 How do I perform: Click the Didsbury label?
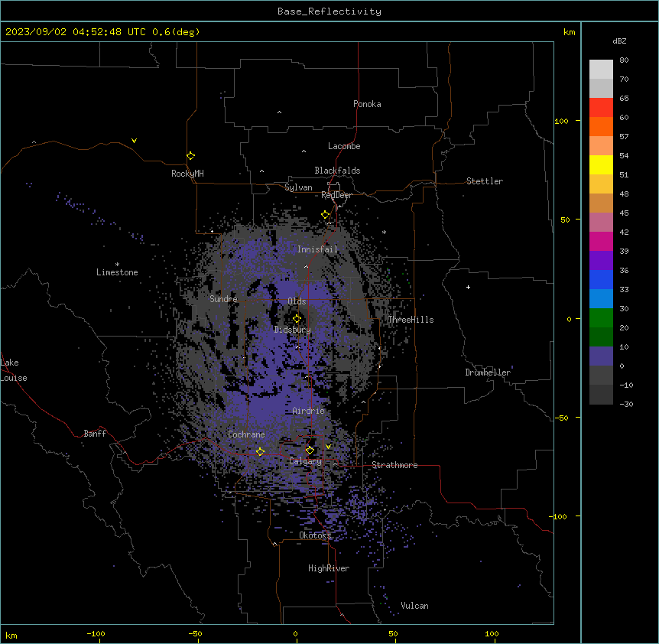coord(293,330)
